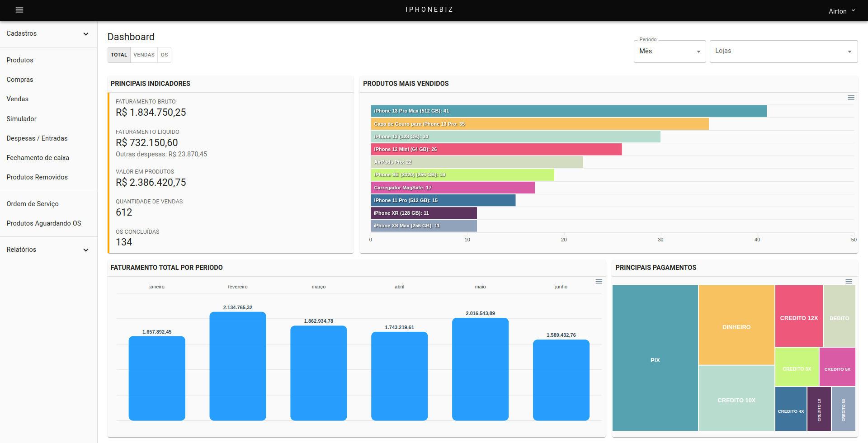Click the PIX block in payments treemap
Viewport: 868px width, 443px height.
click(x=655, y=360)
